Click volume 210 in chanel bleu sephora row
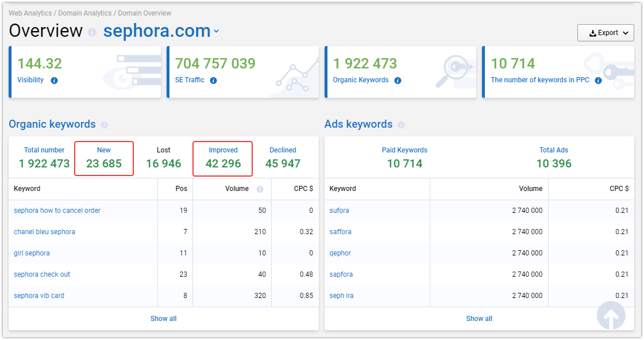644x340 pixels. (260, 232)
